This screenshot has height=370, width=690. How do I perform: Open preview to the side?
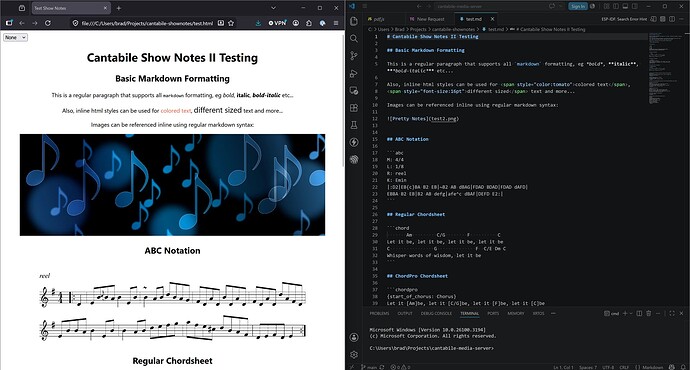tap(653, 19)
